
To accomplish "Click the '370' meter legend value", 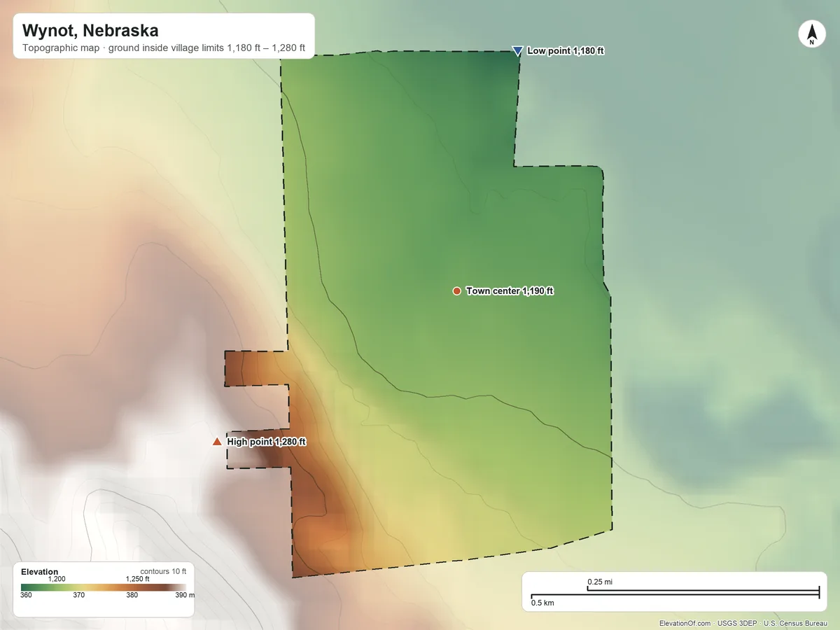I will [x=79, y=596].
